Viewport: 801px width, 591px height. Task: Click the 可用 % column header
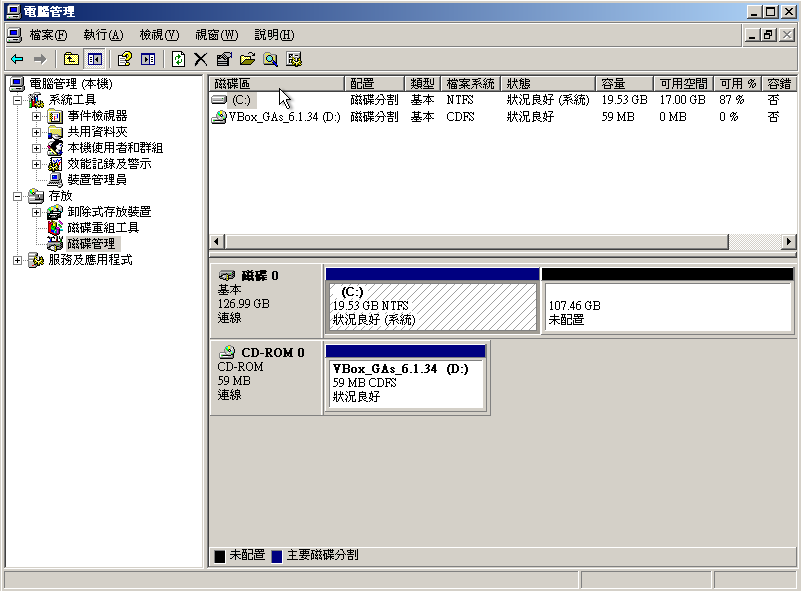pos(738,84)
